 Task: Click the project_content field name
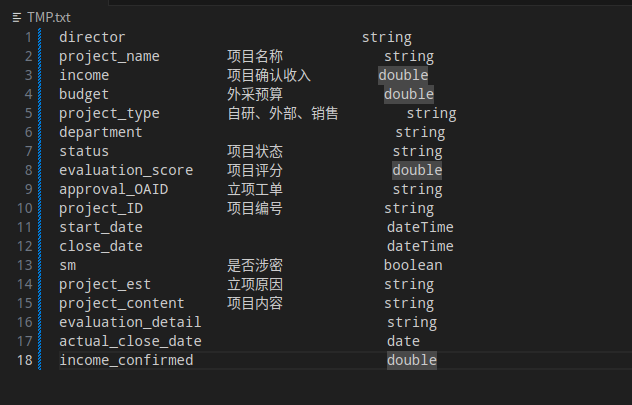(122, 303)
